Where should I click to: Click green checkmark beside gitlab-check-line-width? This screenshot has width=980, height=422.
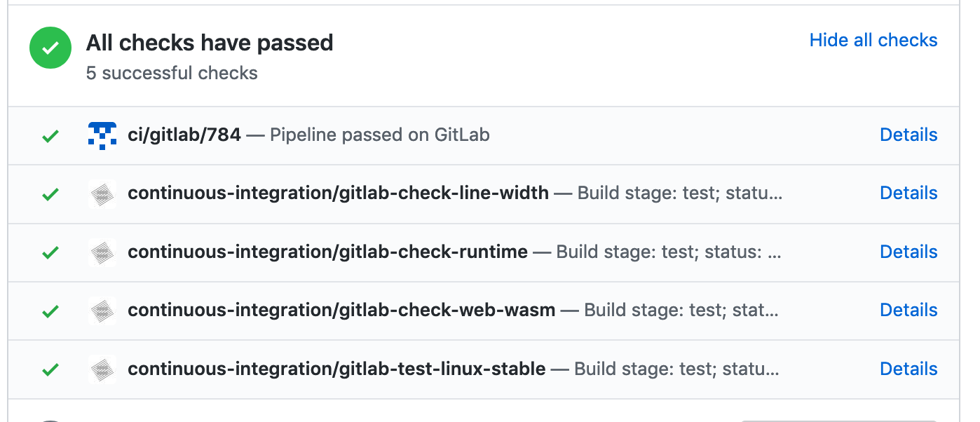[x=50, y=194]
